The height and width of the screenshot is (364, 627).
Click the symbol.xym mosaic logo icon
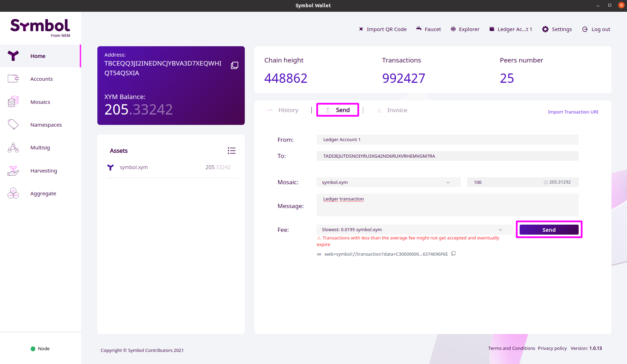pos(110,167)
